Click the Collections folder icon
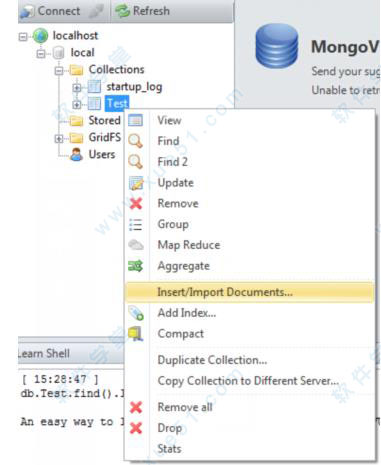 point(77,70)
